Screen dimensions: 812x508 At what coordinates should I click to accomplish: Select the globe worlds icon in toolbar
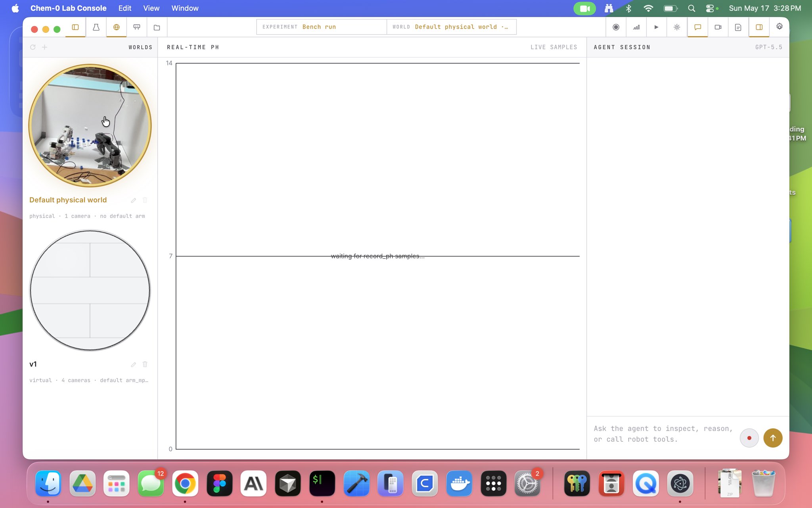pos(117,27)
